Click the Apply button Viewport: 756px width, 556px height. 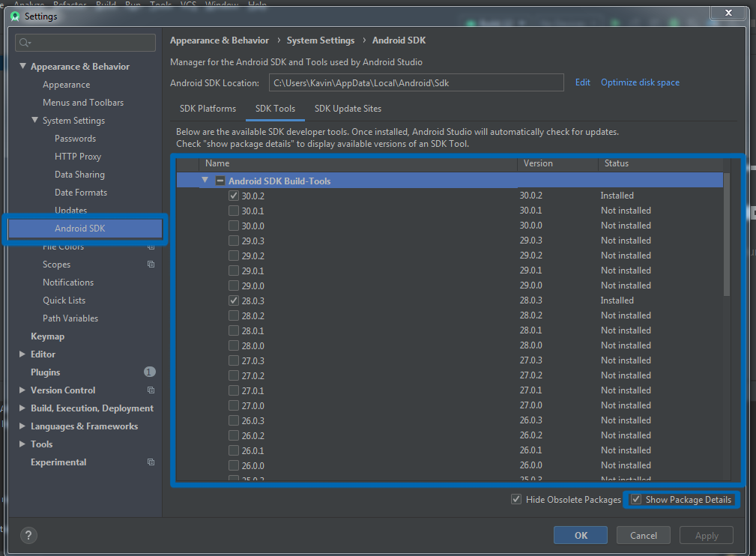707,535
